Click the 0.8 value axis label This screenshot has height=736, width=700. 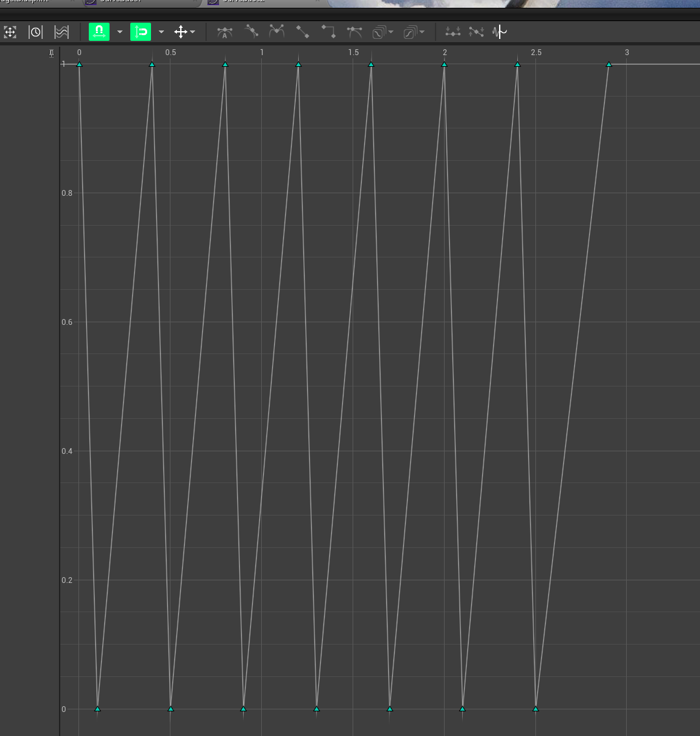67,193
